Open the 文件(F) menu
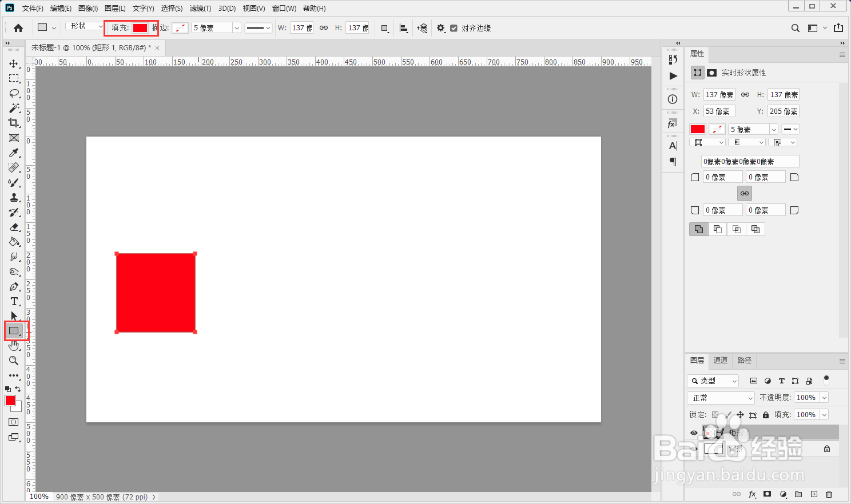851x504 pixels. pyautogui.click(x=33, y=9)
